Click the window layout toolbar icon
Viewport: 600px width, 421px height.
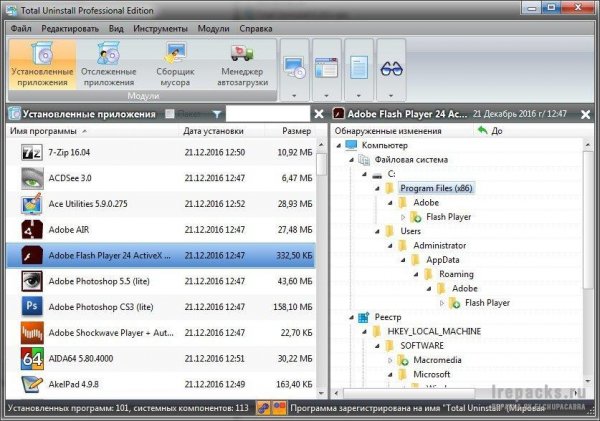pos(326,67)
